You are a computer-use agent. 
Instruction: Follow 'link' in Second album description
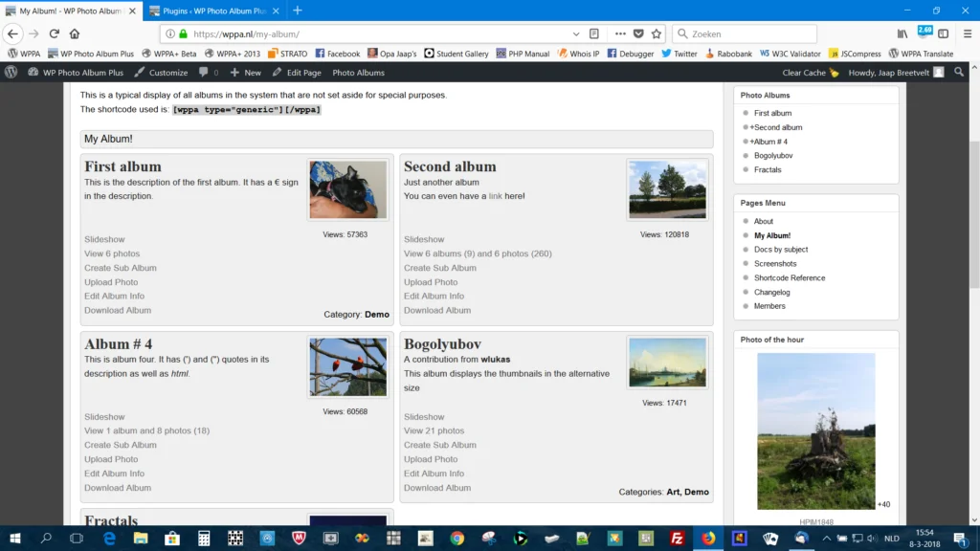pos(495,196)
